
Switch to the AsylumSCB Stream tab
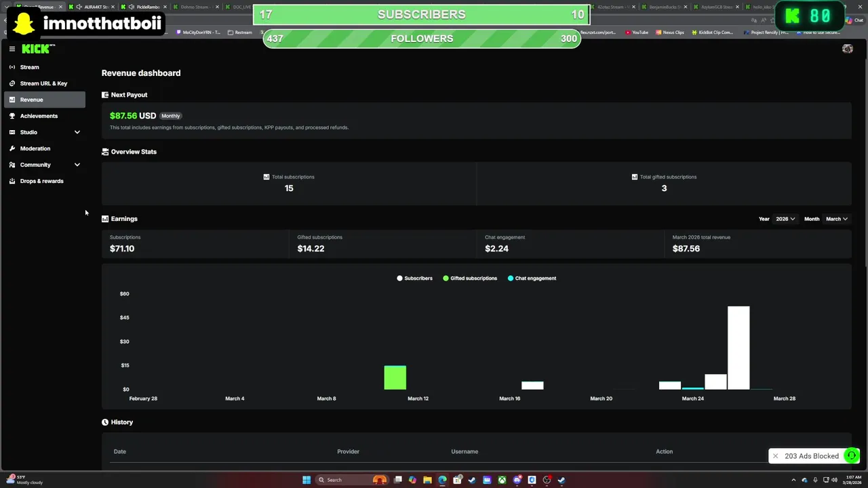click(716, 7)
